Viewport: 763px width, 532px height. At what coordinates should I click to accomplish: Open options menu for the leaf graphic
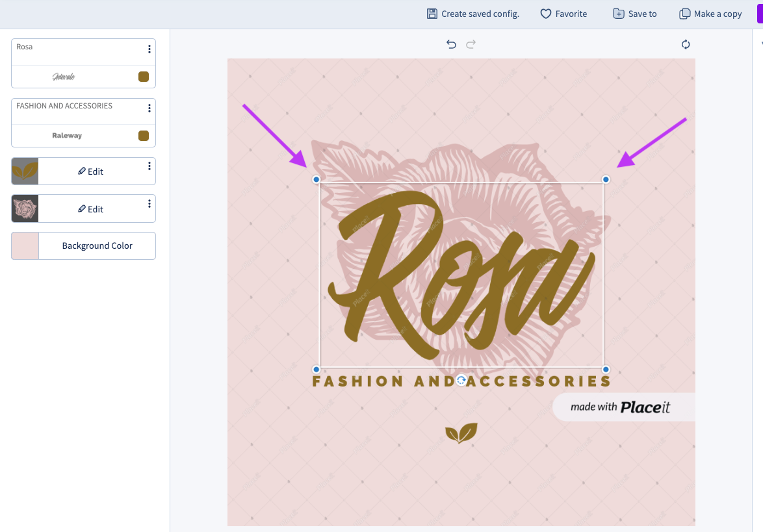coord(149,166)
